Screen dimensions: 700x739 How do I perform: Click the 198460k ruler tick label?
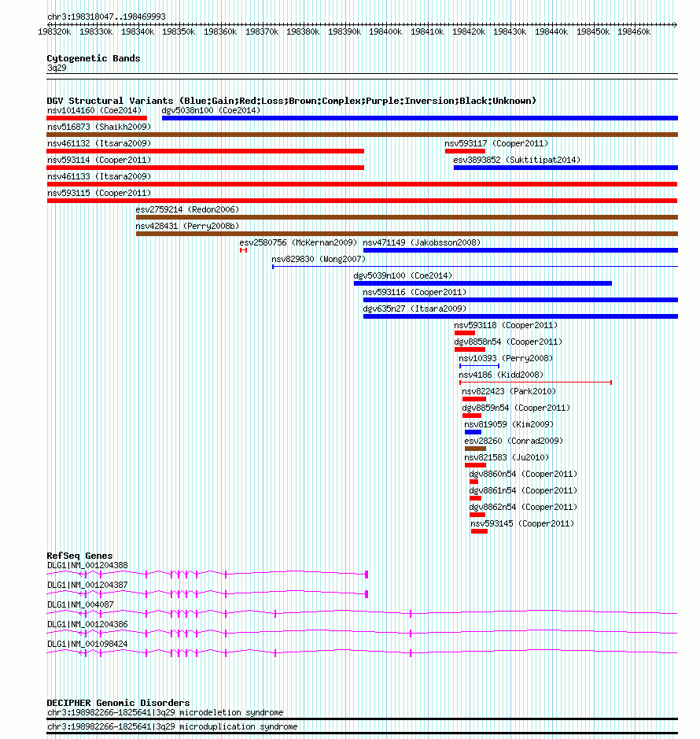(x=634, y=31)
